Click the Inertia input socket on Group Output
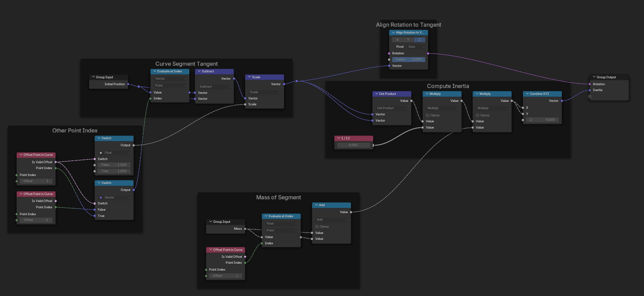The height and width of the screenshot is (296, 644). [x=590, y=90]
